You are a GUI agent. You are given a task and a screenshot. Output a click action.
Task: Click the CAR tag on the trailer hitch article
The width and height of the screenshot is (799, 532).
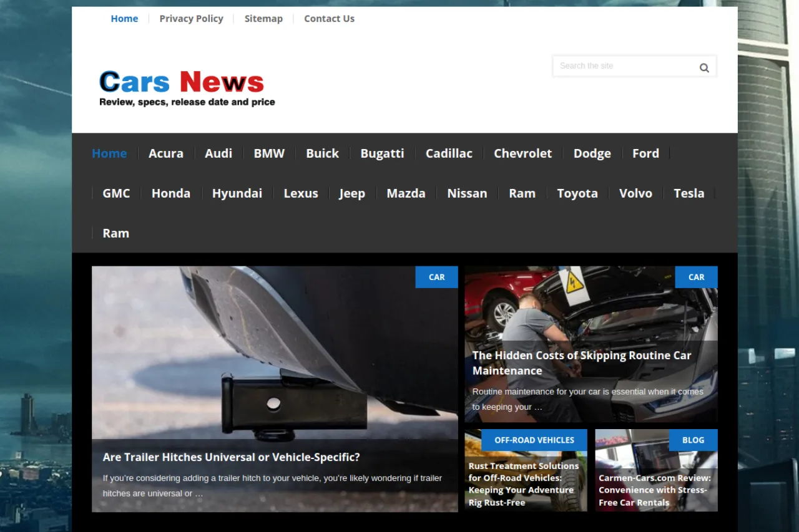pos(437,277)
